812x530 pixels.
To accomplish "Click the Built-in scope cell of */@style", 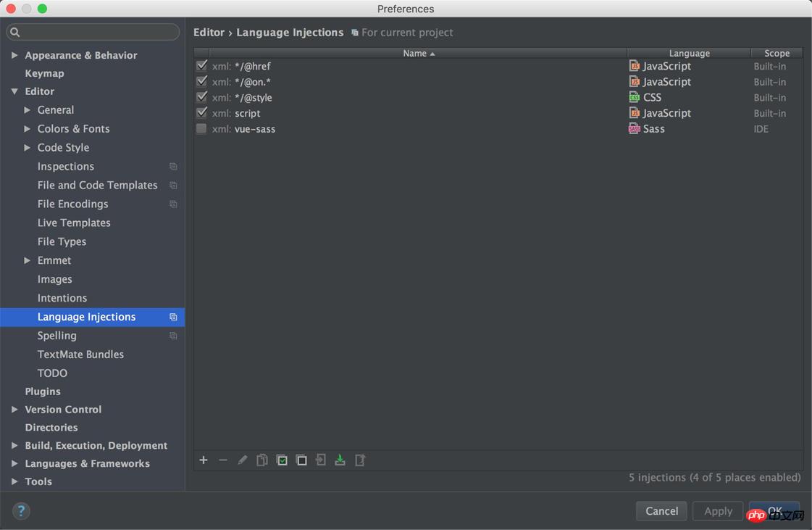I will click(x=769, y=97).
